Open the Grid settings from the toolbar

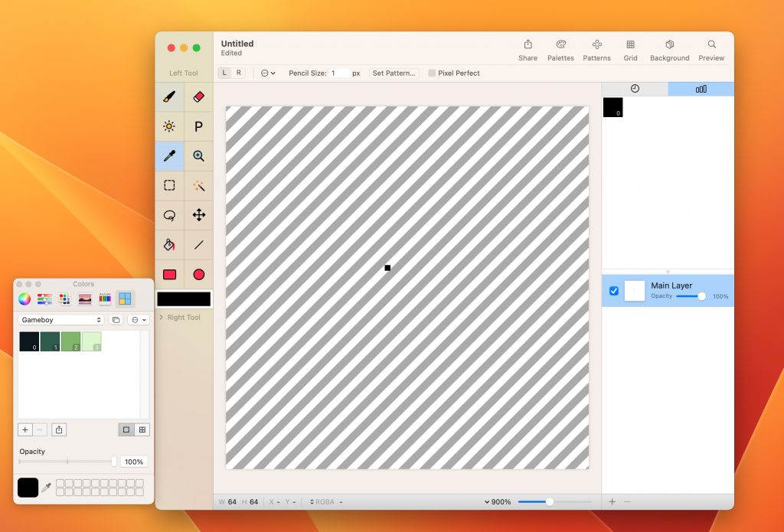(630, 48)
